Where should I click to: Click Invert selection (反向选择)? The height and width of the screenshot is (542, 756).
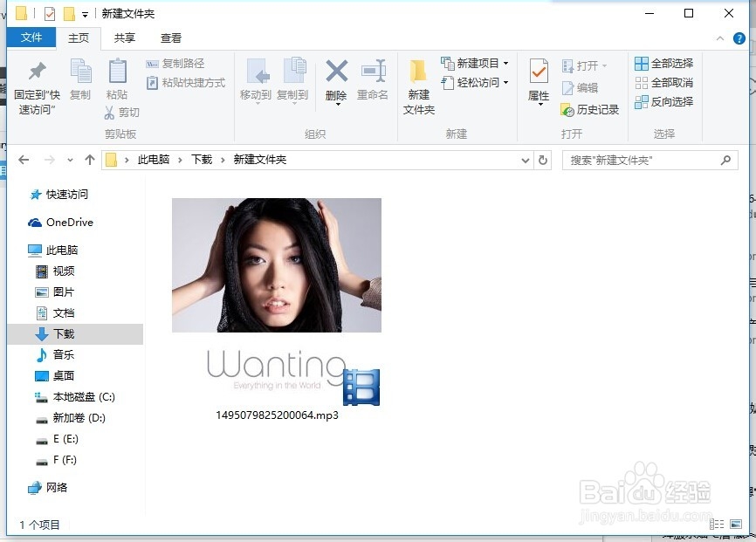tap(664, 102)
